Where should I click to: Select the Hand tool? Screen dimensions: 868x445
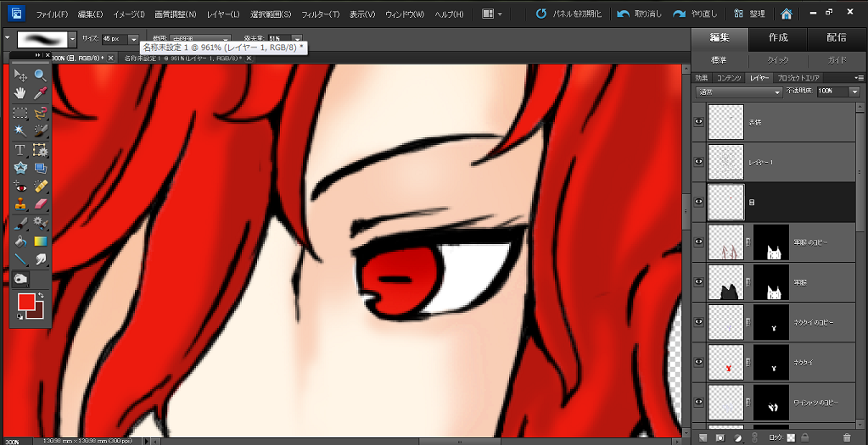(x=20, y=93)
